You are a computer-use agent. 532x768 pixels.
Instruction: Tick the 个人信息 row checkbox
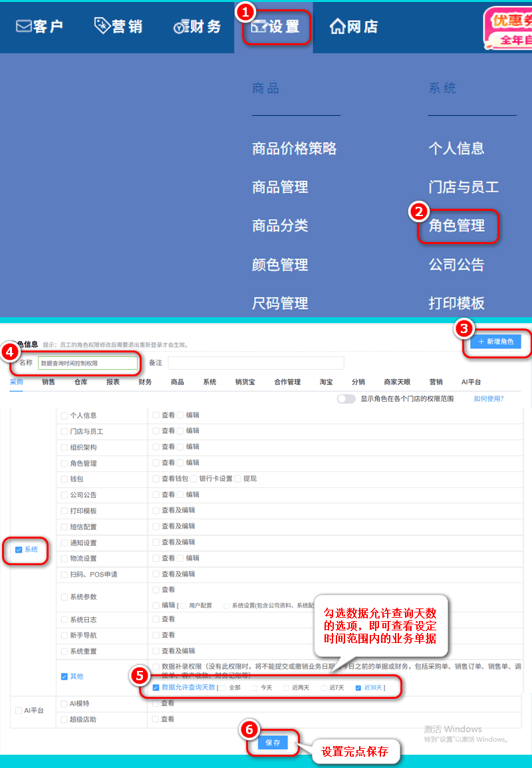tap(65, 416)
